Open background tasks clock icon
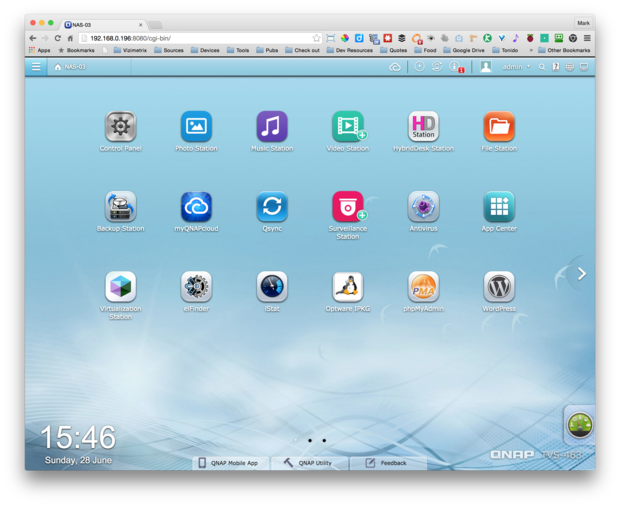Image resolution: width=620 pixels, height=506 pixels. [x=420, y=66]
